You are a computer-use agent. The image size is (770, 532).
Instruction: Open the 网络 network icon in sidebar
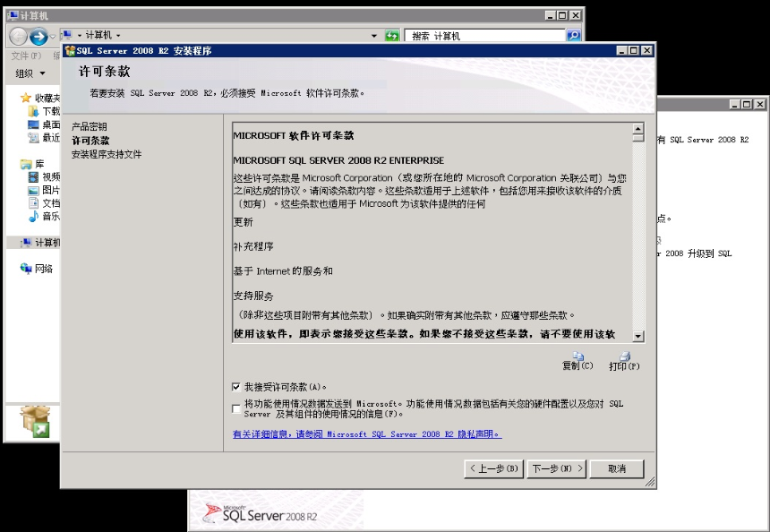coord(26,268)
